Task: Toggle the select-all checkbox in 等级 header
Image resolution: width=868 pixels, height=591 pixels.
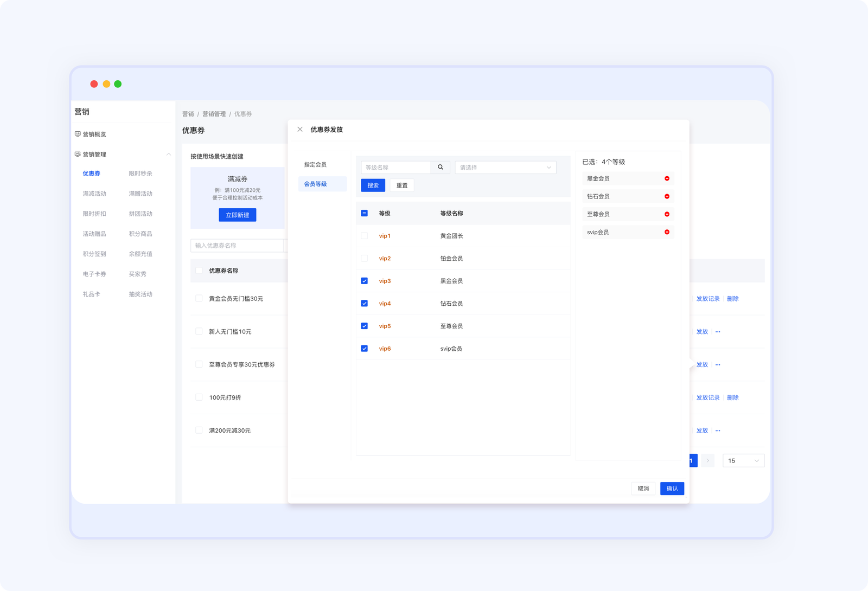Action: 365,213
